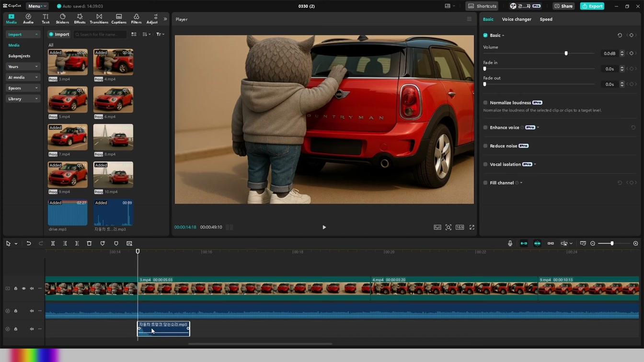Open the Menu dropdown

coord(37,6)
